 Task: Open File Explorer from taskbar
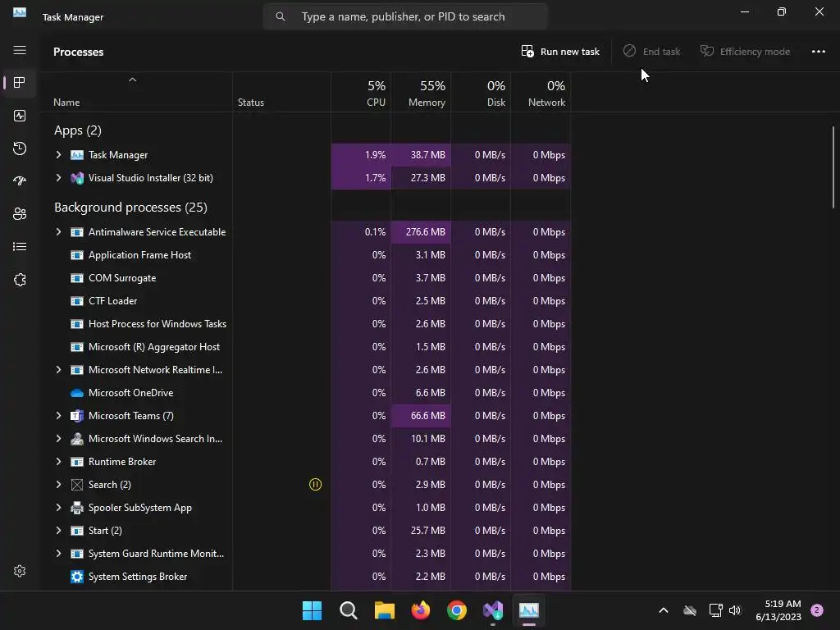tap(385, 610)
